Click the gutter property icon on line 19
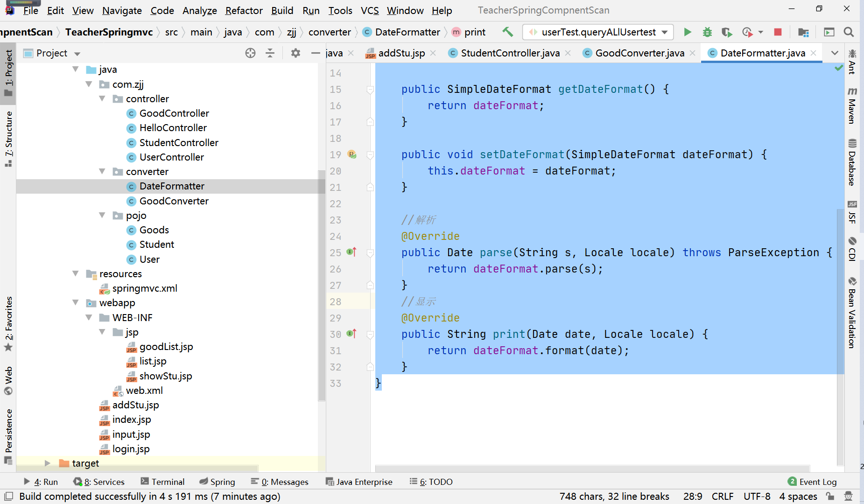 (x=352, y=154)
